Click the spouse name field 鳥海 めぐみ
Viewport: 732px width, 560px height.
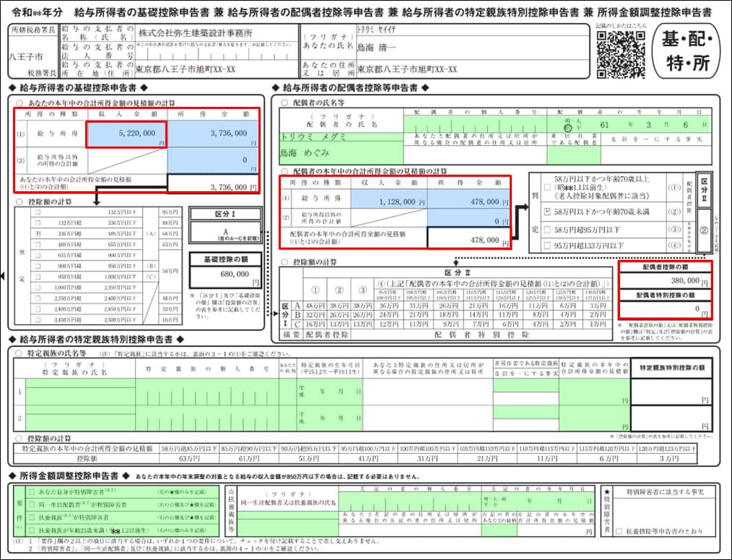click(339, 152)
